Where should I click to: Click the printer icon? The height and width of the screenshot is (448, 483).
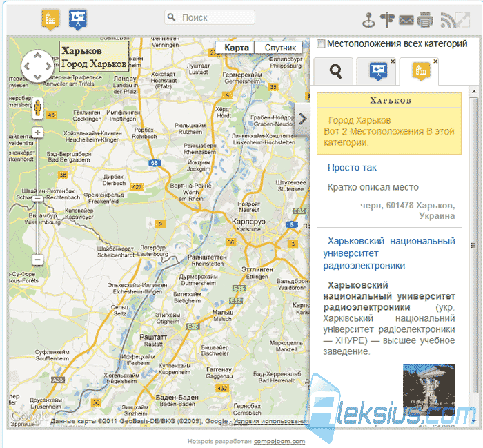[x=425, y=20]
